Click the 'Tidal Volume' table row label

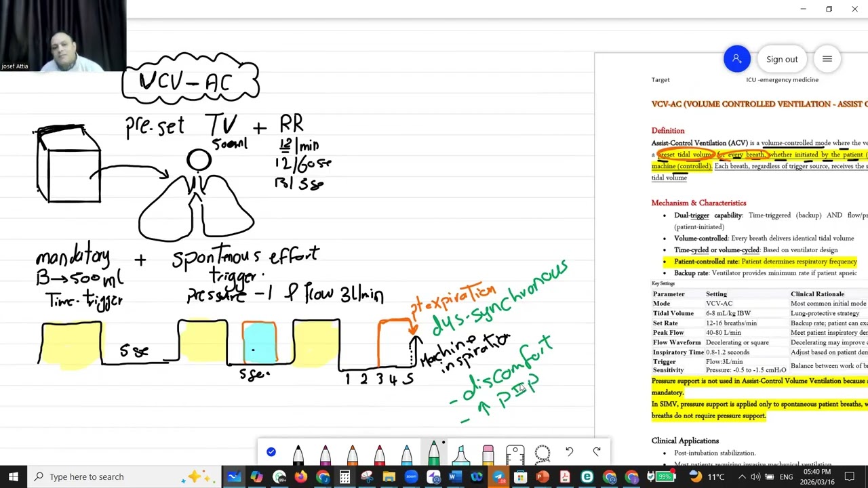673,313
